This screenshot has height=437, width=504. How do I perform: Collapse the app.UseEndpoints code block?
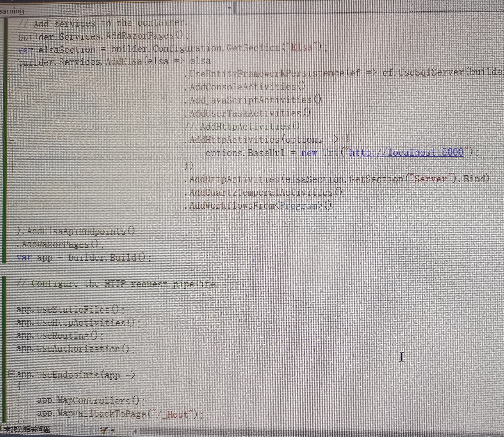coord(11,374)
